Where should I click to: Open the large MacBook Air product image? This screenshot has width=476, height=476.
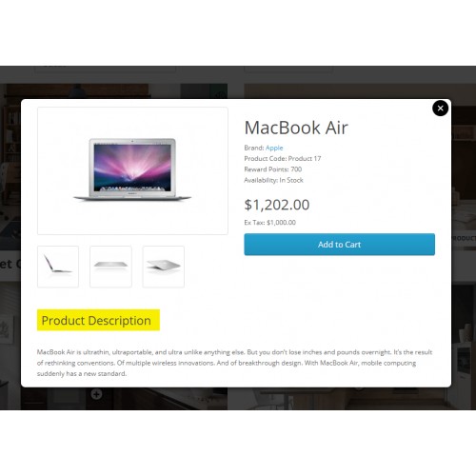(132, 170)
